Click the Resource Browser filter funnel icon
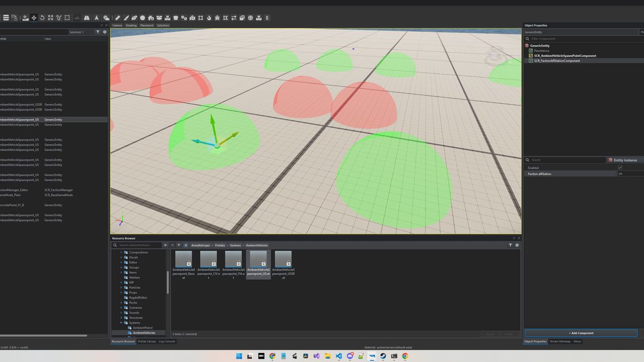The height and width of the screenshot is (362, 644). tap(510, 245)
